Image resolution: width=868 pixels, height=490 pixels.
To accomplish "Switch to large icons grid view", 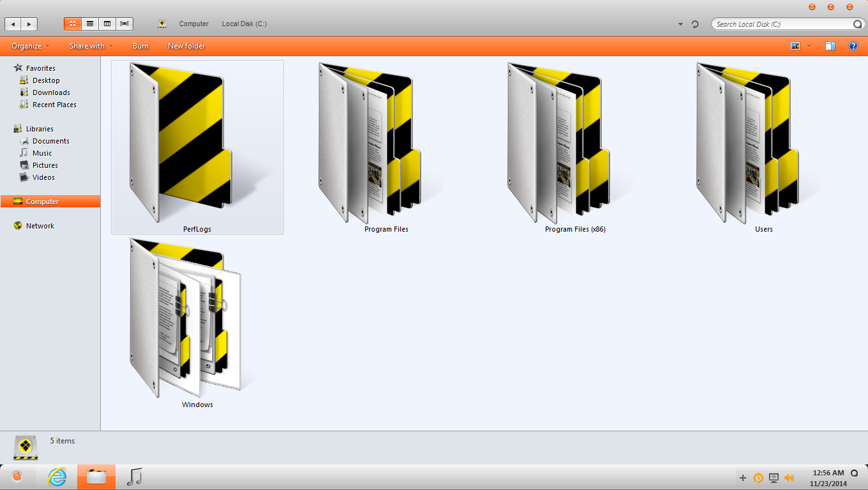I will [x=73, y=24].
